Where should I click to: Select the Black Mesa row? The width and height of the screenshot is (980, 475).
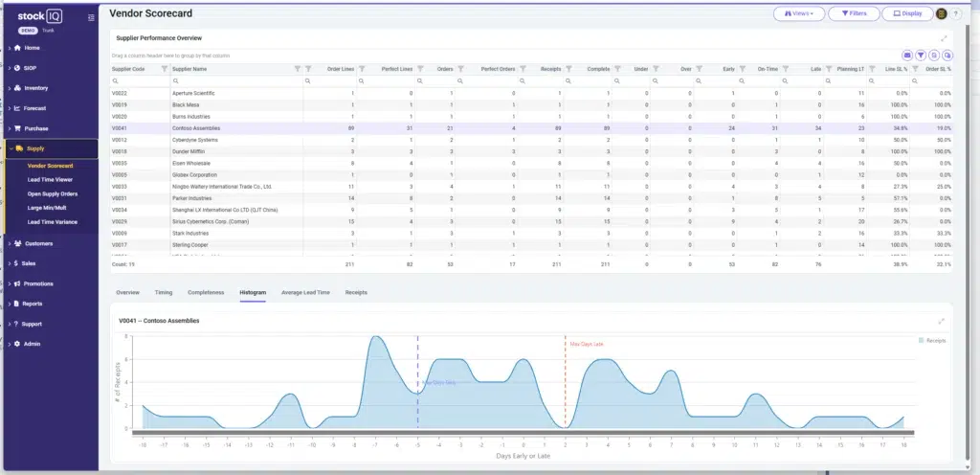(x=531, y=105)
